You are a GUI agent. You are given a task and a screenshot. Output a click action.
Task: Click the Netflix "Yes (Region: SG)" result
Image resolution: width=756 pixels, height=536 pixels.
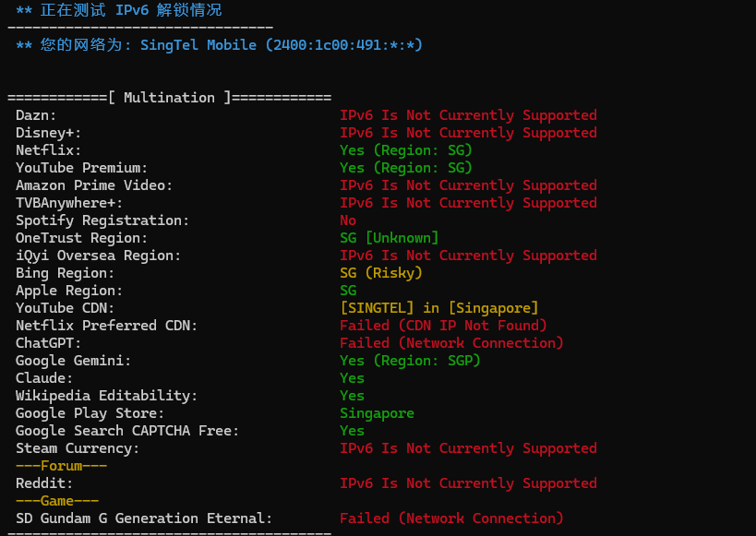tap(405, 150)
